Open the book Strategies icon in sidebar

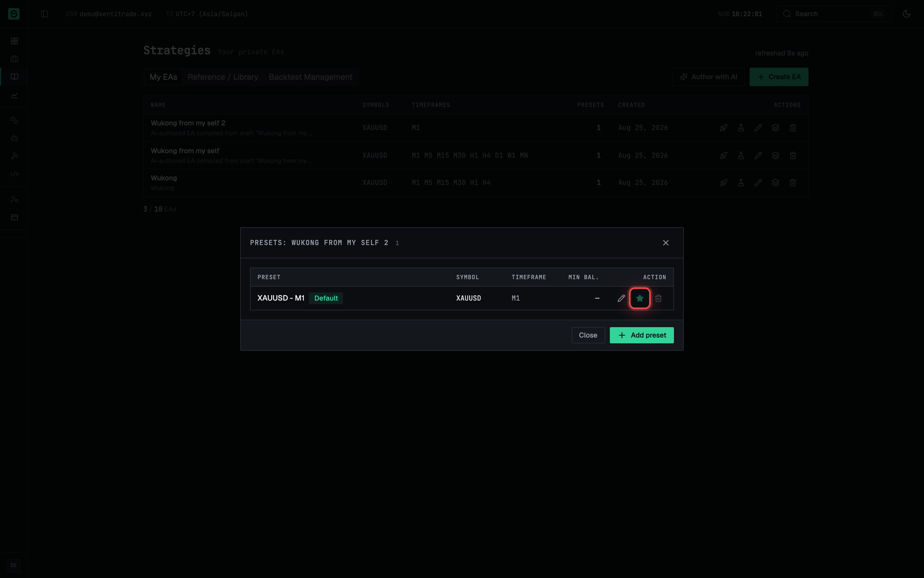[14, 77]
